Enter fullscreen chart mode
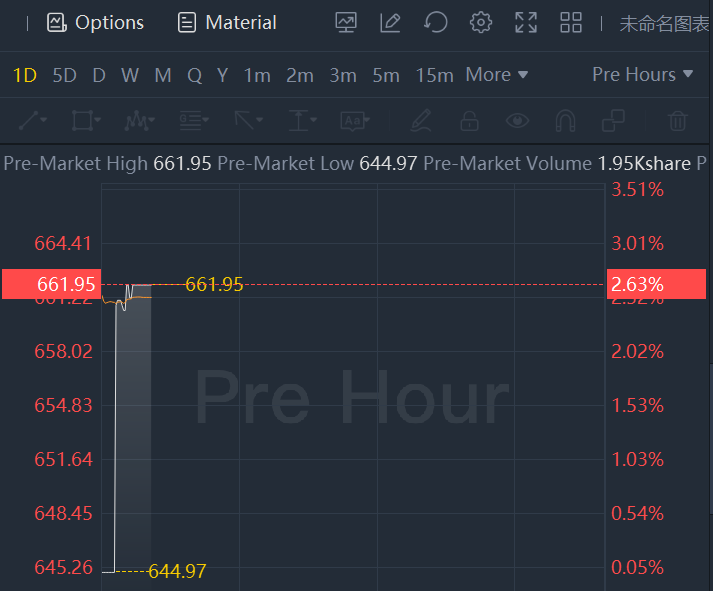 pyautogui.click(x=526, y=22)
